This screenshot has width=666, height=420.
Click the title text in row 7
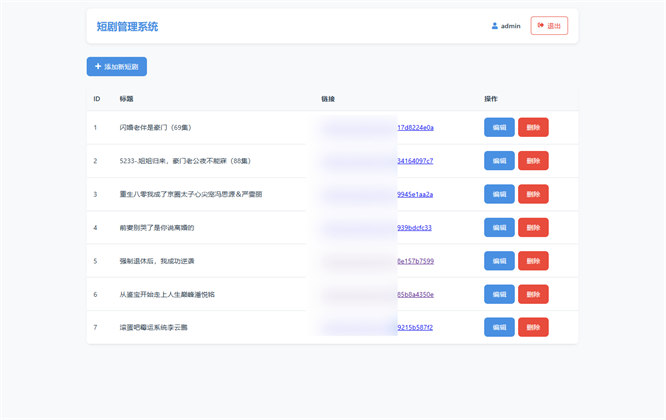[x=153, y=327]
